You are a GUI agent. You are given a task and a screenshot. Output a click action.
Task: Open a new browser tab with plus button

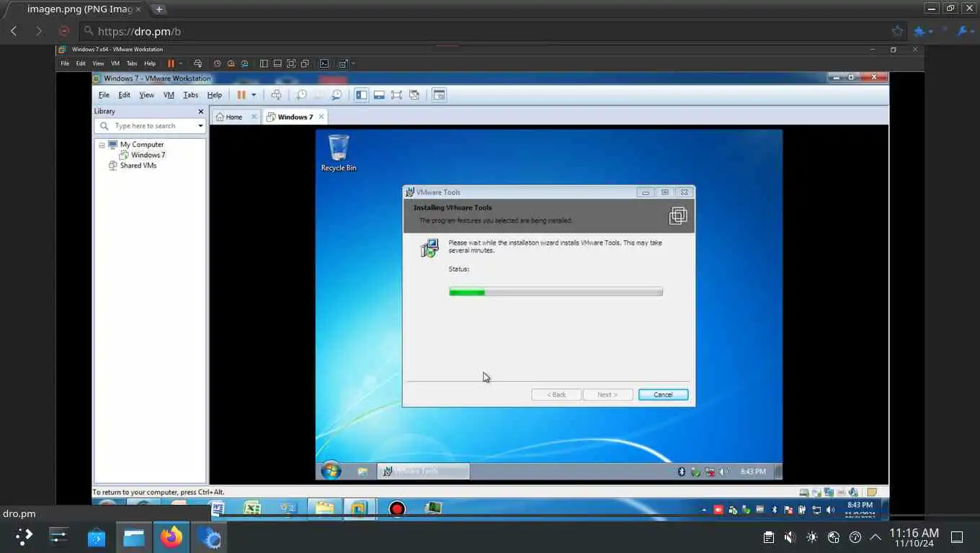(x=159, y=9)
